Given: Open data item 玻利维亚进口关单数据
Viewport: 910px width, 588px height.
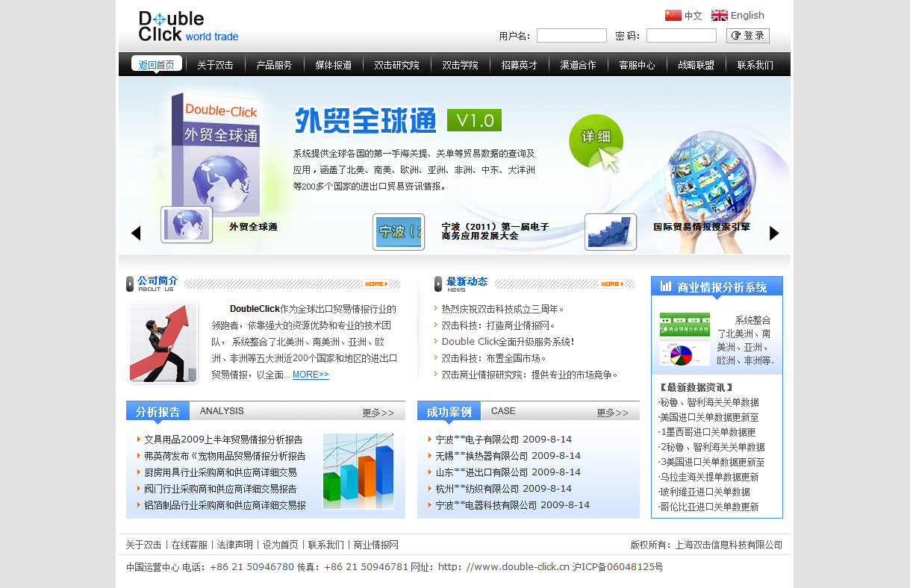Looking at the screenshot, I should 705,492.
